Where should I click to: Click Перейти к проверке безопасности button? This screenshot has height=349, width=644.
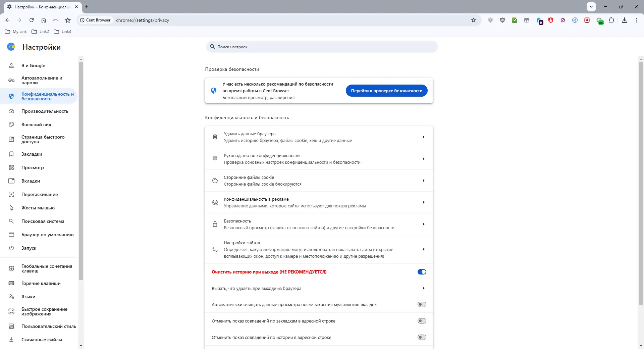coord(386,91)
